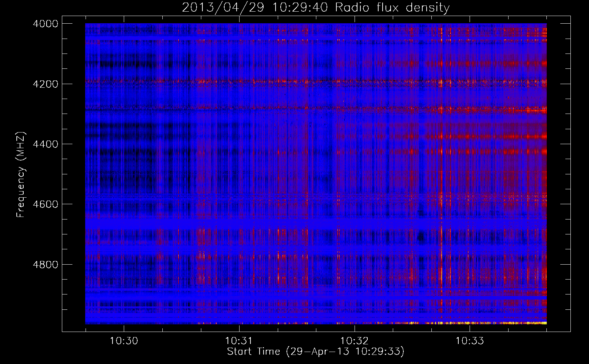
Task: Click the 10:31 time tick label
Action: point(239,341)
